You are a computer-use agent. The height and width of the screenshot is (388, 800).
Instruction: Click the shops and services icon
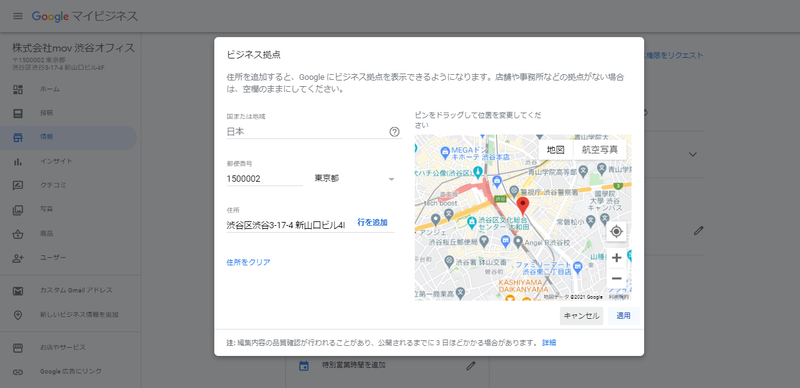tap(18, 348)
